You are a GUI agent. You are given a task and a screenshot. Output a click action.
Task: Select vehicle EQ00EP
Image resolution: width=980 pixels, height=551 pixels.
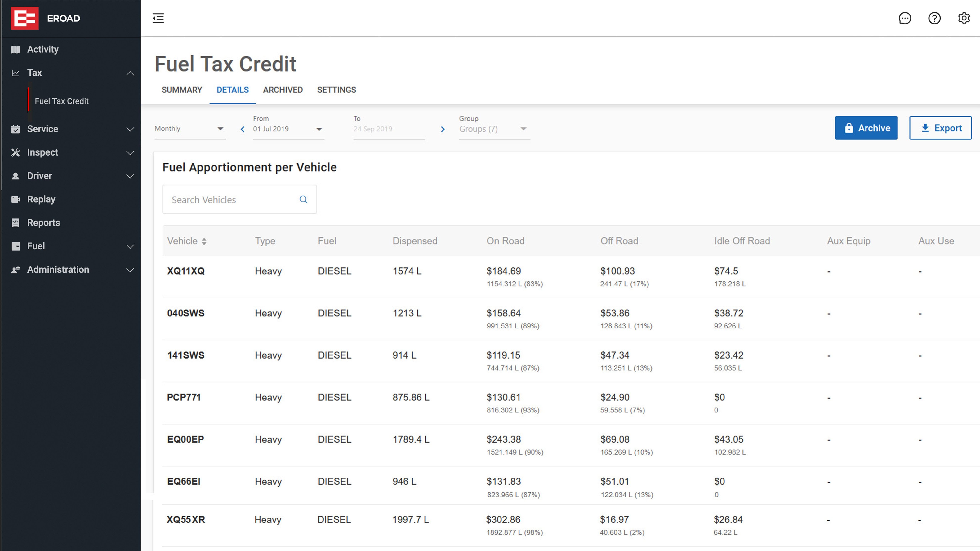[186, 440]
